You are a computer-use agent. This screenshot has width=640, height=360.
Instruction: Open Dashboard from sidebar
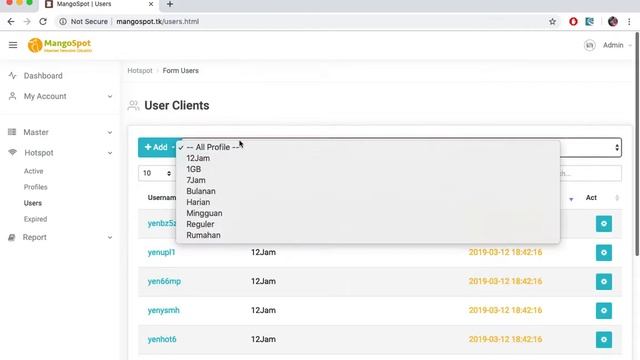[43, 76]
